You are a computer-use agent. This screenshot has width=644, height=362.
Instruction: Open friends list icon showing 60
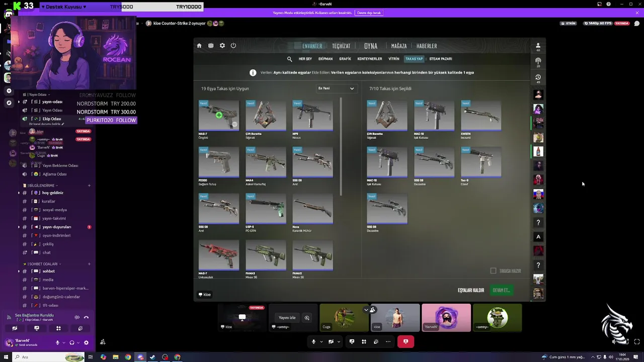(538, 46)
